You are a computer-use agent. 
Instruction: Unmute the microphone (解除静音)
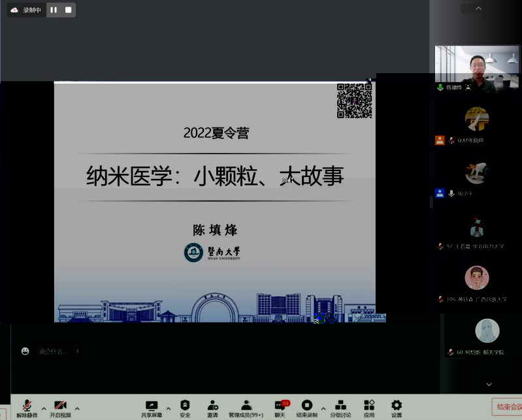pyautogui.click(x=27, y=408)
